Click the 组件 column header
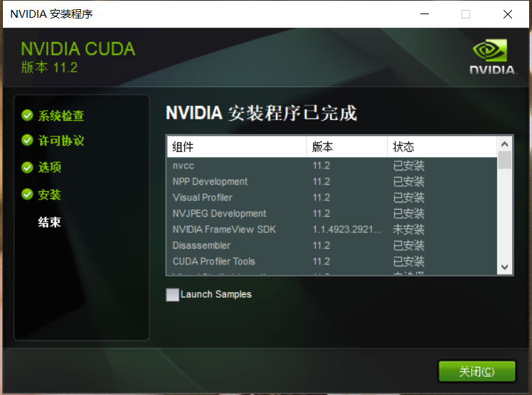Image resolution: width=532 pixels, height=395 pixels. 236,146
